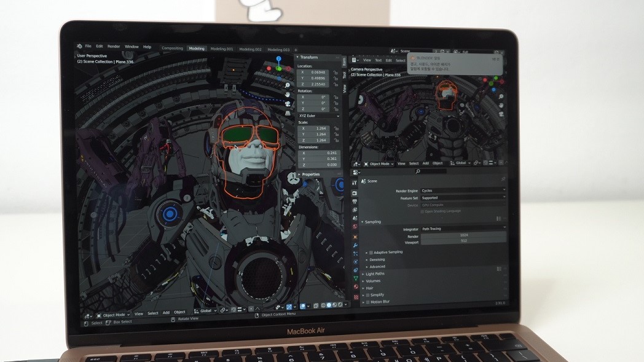The height and width of the screenshot is (362, 644).
Task: Lock the Rotation Z axis
Action: [x=336, y=109]
